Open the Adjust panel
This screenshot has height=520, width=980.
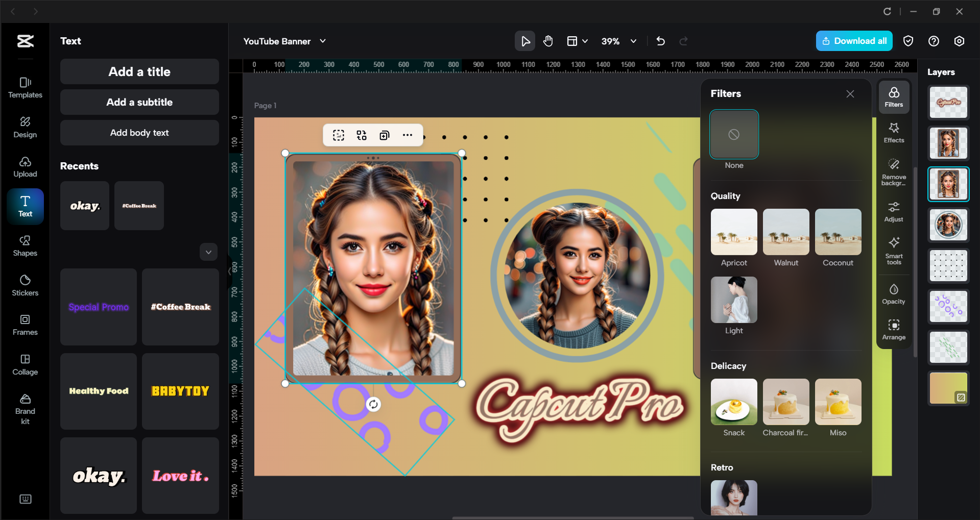pyautogui.click(x=893, y=211)
